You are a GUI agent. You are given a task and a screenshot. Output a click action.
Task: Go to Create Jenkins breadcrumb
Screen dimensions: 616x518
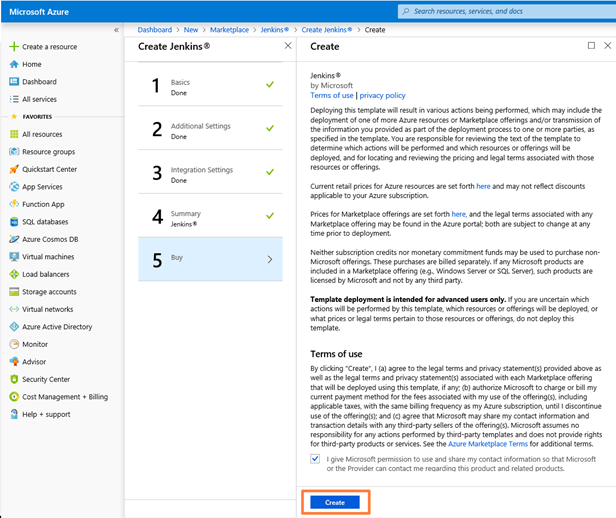[x=326, y=30]
